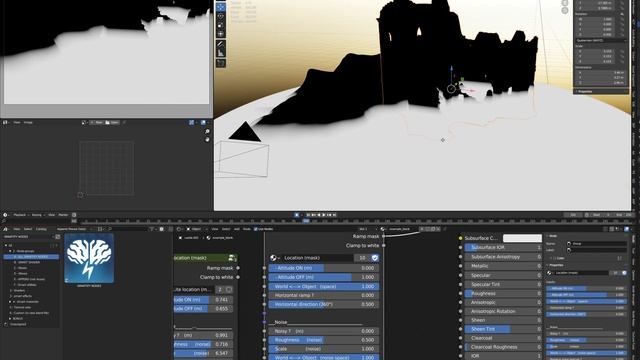Select the Transform tool in viewport toolbar
The height and width of the screenshot is (360, 640).
(x=221, y=34)
